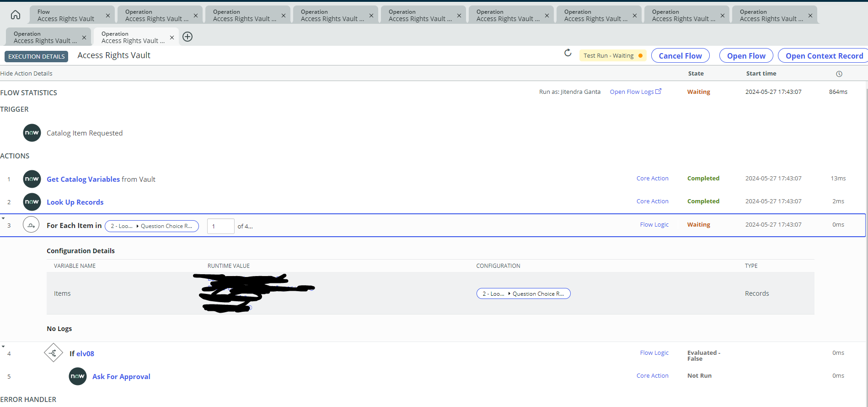Click the now icon for Look Up Records
868x407 pixels.
pos(32,202)
